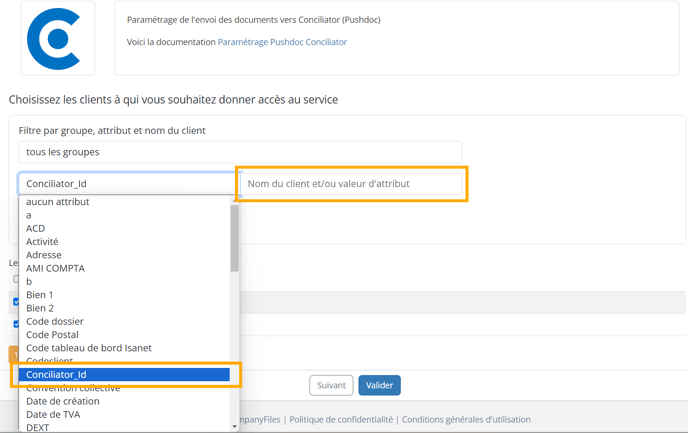The width and height of the screenshot is (688, 433).
Task: Choose attribute 'b' from the dropdown
Action: (124, 282)
